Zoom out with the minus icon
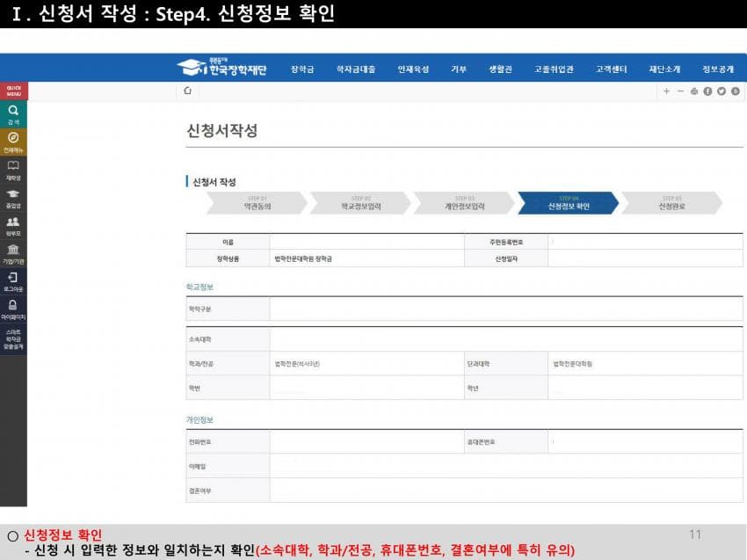Viewport: 747px width, 560px height. pos(680,91)
